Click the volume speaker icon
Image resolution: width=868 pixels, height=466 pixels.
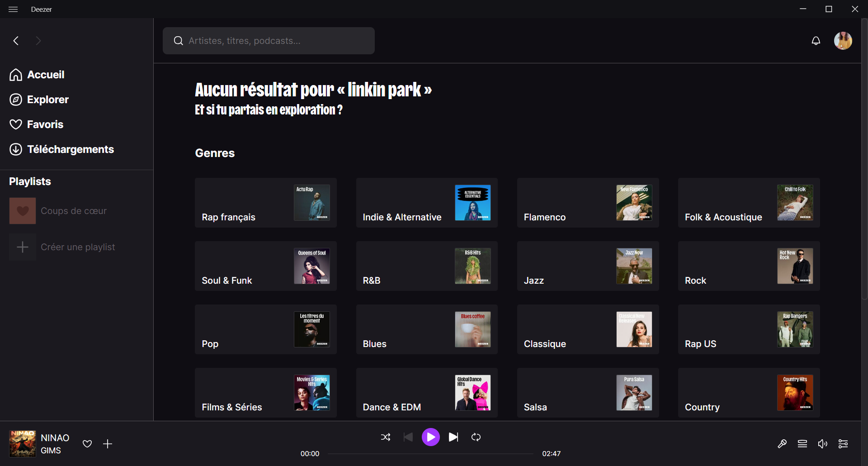click(823, 444)
